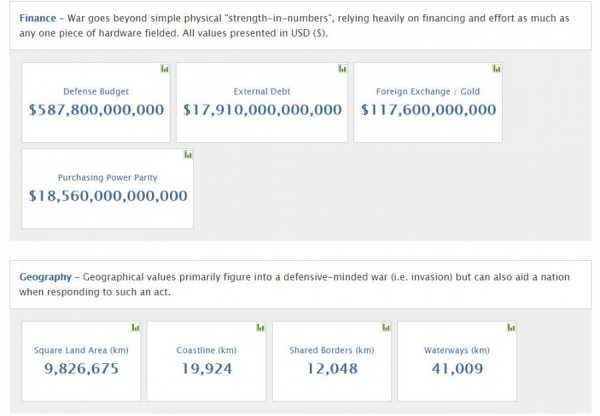The image size is (600, 416).
Task: Click the Shared Borders chart icon
Action: click(386, 327)
